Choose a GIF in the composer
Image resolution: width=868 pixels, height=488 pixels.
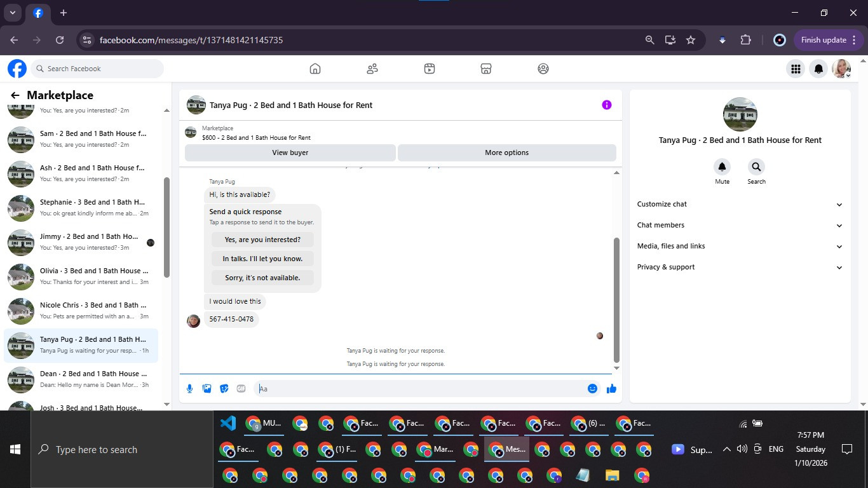point(241,388)
